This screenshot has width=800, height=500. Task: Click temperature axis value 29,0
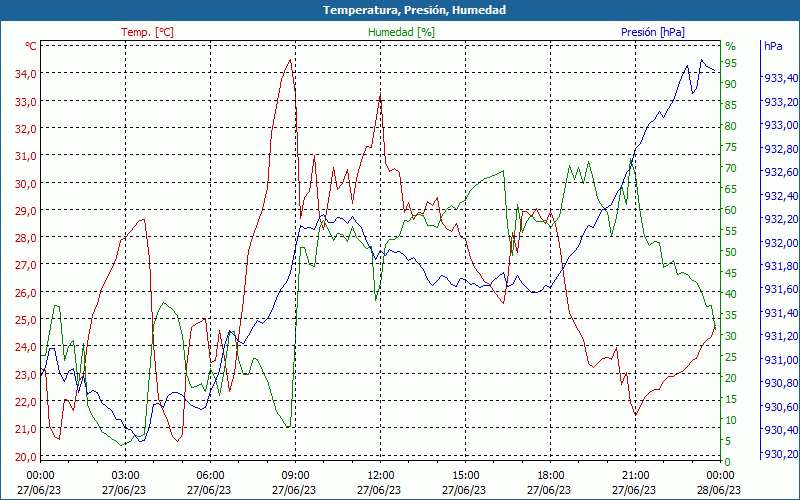26,210
